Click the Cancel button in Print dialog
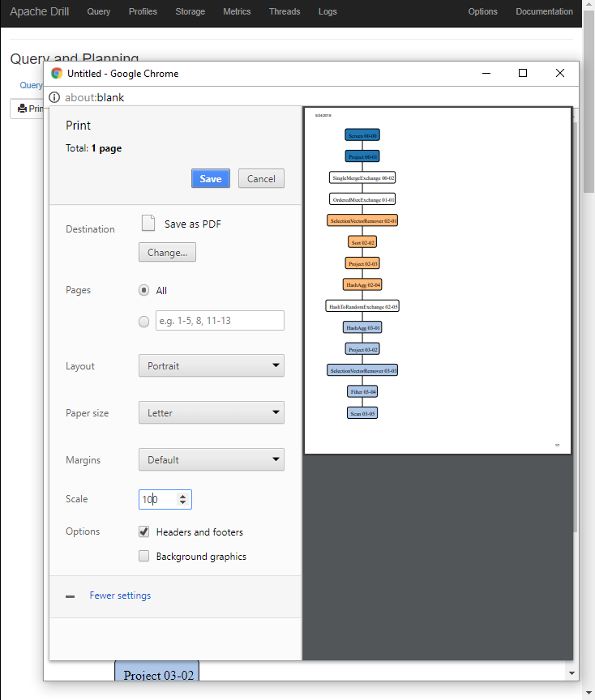Image resolution: width=595 pixels, height=700 pixels. click(x=261, y=178)
